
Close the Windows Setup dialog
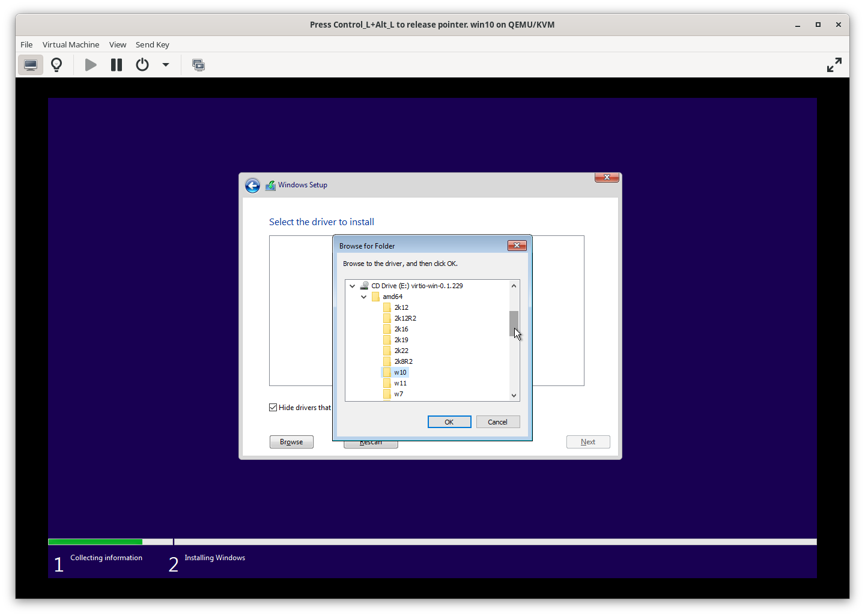[607, 177]
